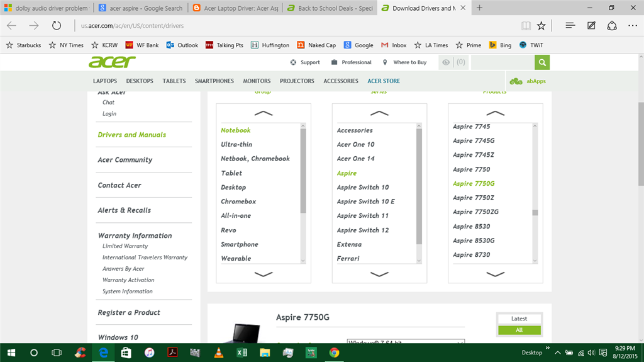Screen dimensions: 644x362
Task: Click the Latest button
Action: pyautogui.click(x=519, y=319)
